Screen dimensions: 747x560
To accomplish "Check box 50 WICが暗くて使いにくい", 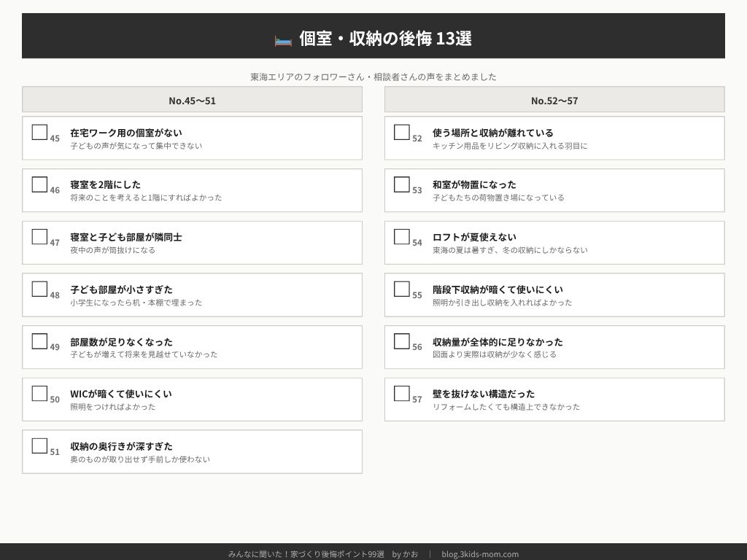I will [x=39, y=393].
